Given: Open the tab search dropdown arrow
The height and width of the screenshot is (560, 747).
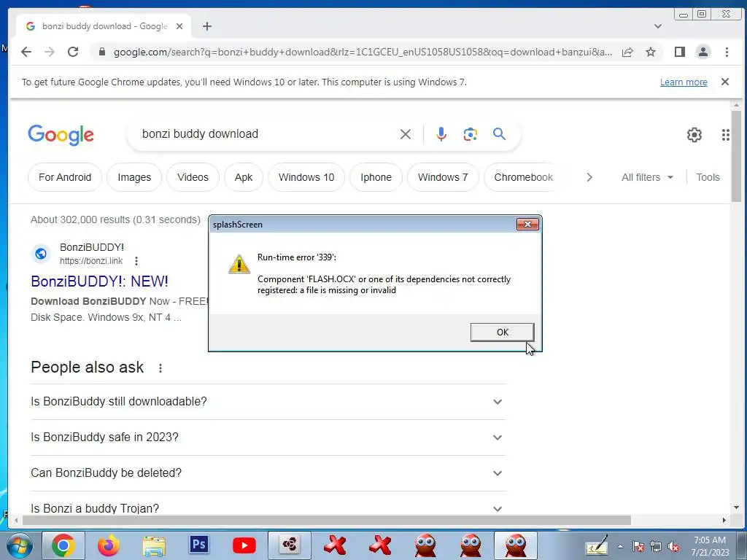Looking at the screenshot, I should 658,26.
